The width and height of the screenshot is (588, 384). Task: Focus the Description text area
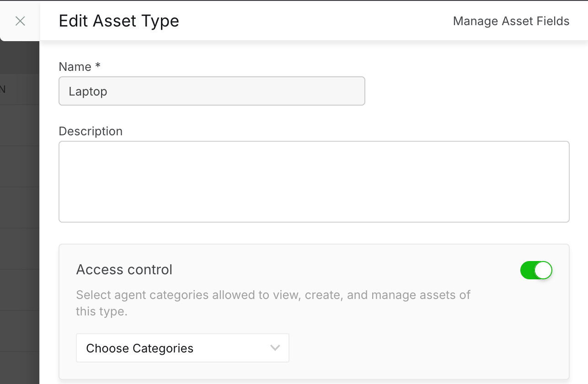[x=314, y=181]
